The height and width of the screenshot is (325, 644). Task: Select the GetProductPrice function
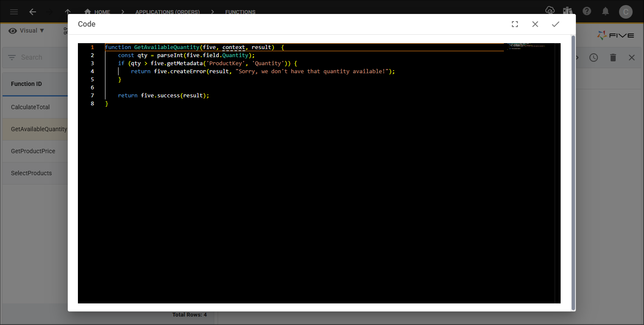(x=33, y=151)
